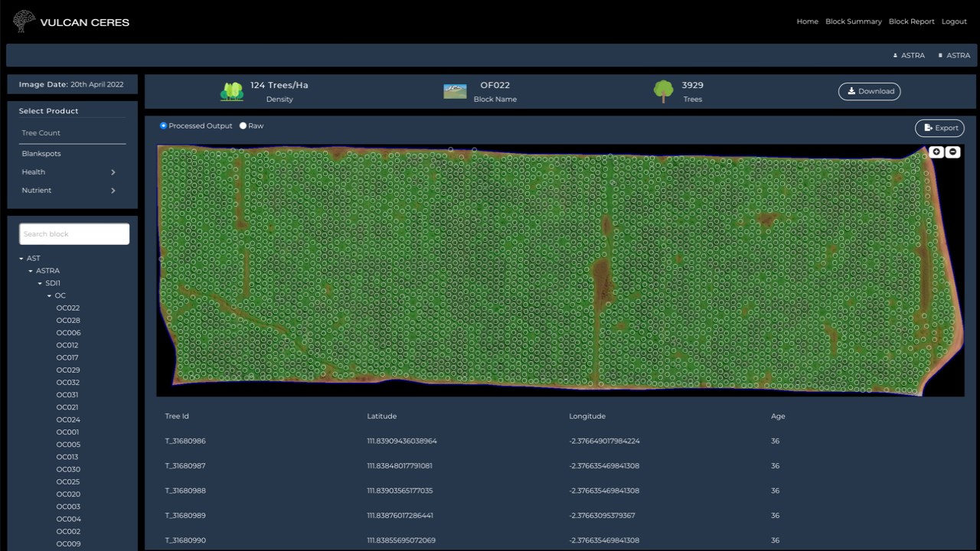Select the Raw radio button
The width and height of the screenshot is (980, 551).
click(x=243, y=126)
